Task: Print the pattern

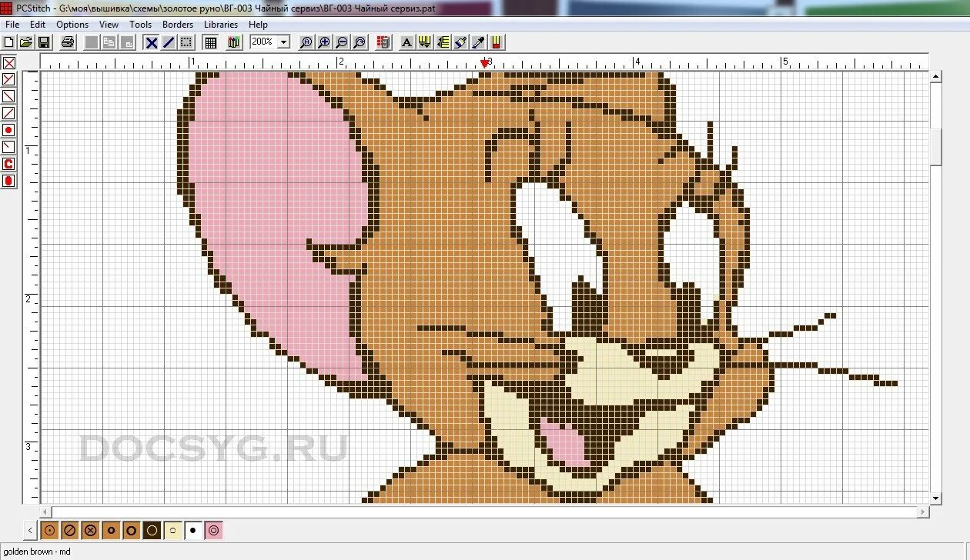Action: [68, 42]
